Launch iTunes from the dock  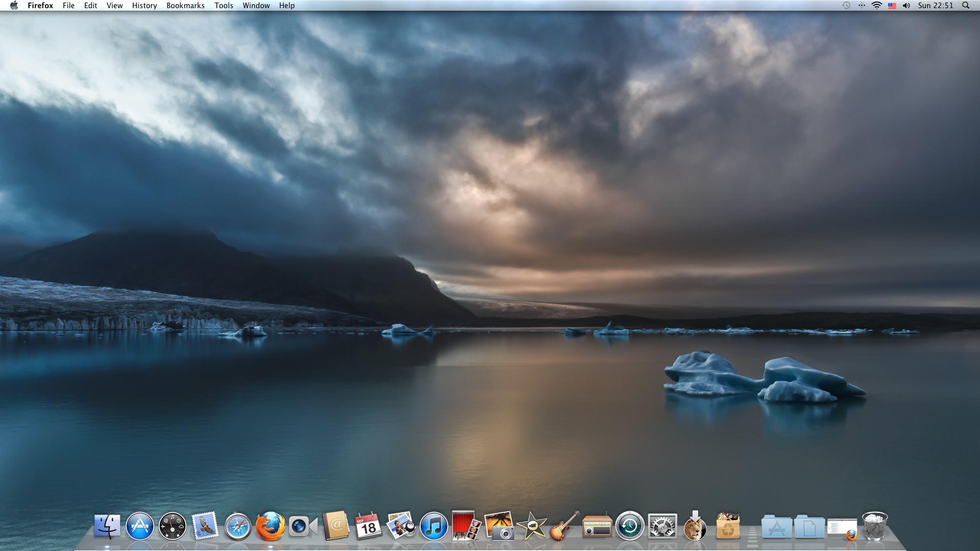pyautogui.click(x=434, y=526)
